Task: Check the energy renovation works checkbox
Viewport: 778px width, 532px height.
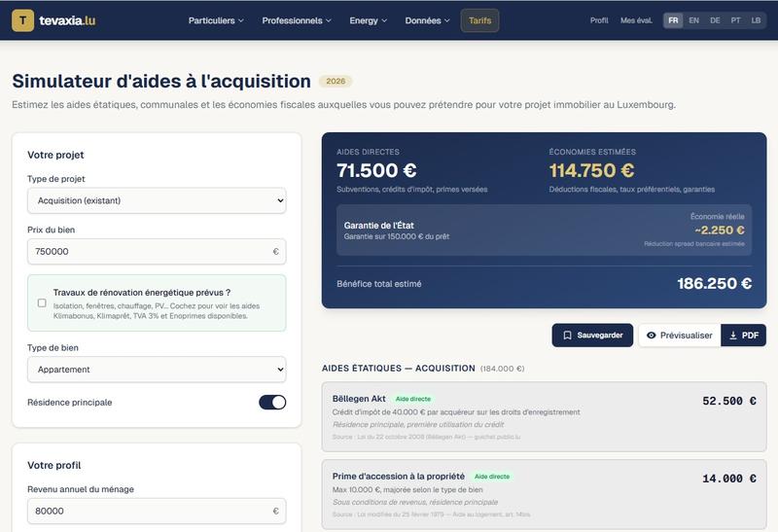Action: [42, 302]
